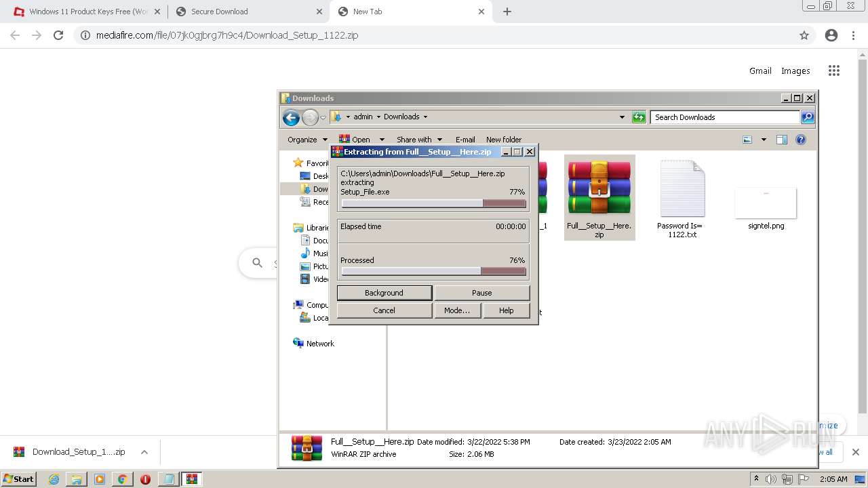
Task: Click the Windows Start button
Action: pyautogui.click(x=18, y=479)
